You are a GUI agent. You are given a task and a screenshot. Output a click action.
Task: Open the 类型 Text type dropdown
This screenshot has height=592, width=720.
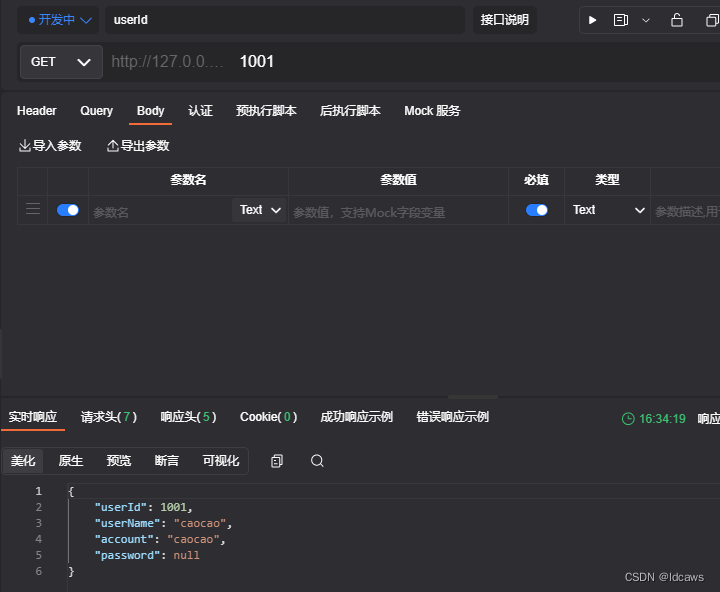coord(608,210)
